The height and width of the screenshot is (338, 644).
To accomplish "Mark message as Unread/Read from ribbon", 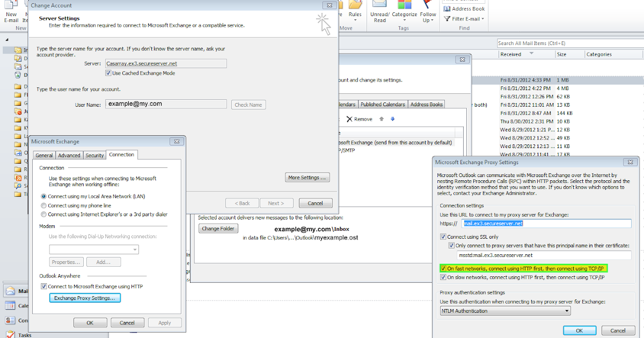I will pos(379,13).
